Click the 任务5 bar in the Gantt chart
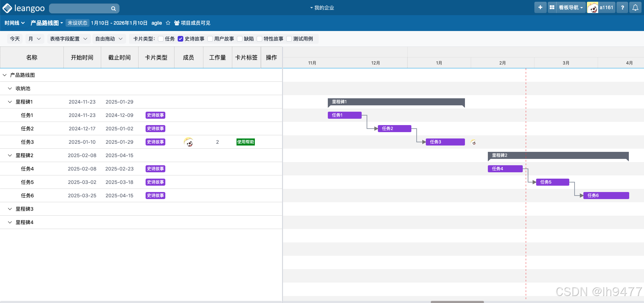Image resolution: width=644 pixels, height=303 pixels. (x=552, y=182)
